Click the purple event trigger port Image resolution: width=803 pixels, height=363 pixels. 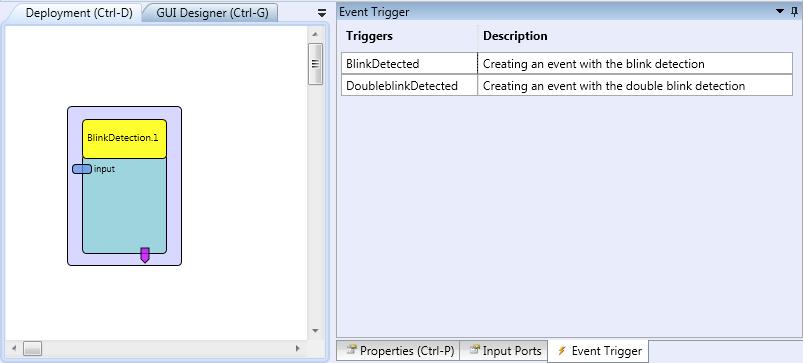(x=145, y=255)
